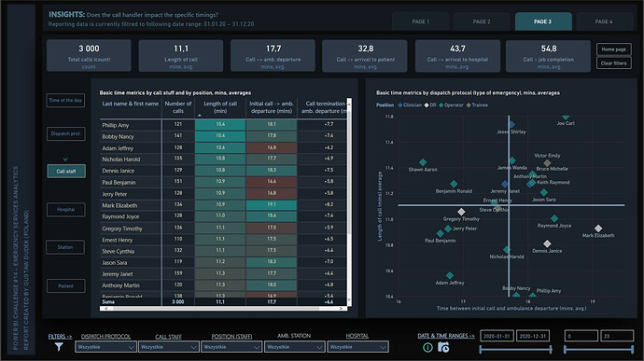
Task: Click the chevron above Call staff button
Action: (x=65, y=160)
